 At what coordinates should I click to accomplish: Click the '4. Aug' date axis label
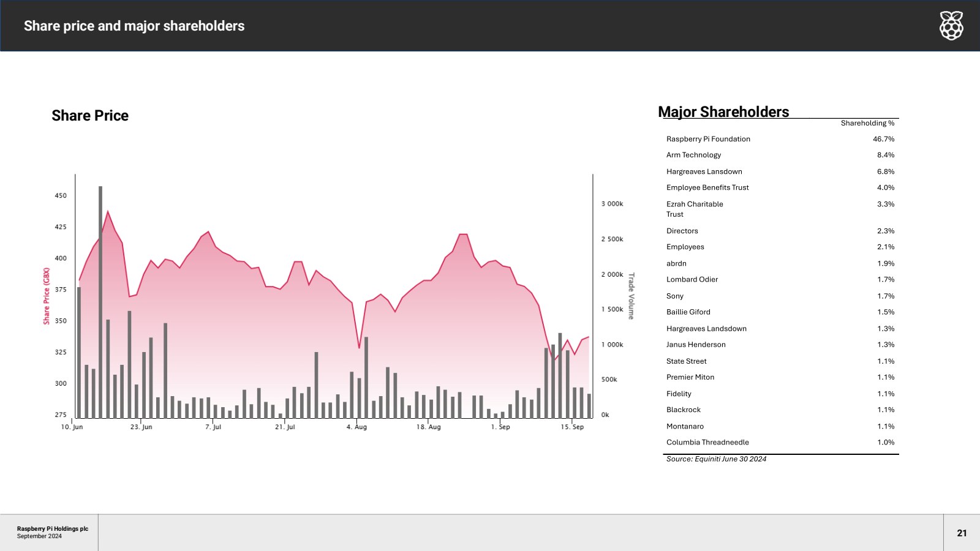[356, 427]
